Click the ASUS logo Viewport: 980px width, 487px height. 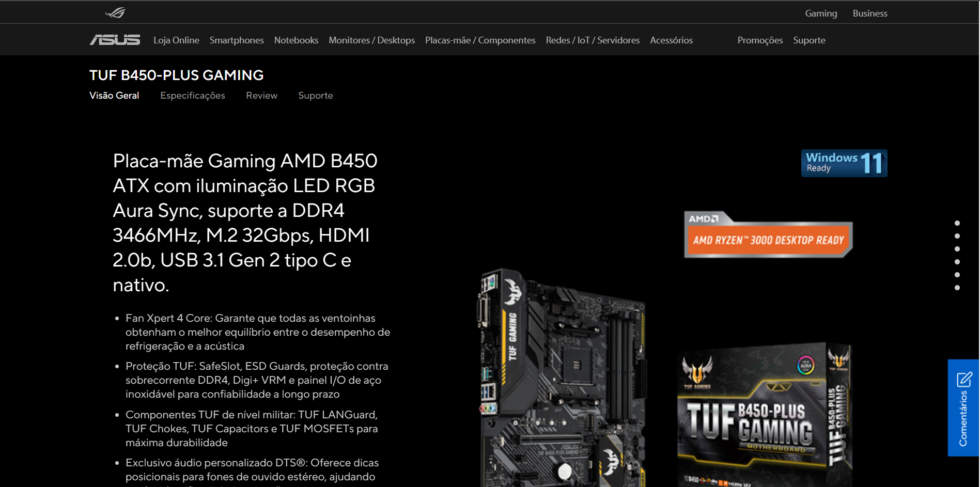[115, 40]
